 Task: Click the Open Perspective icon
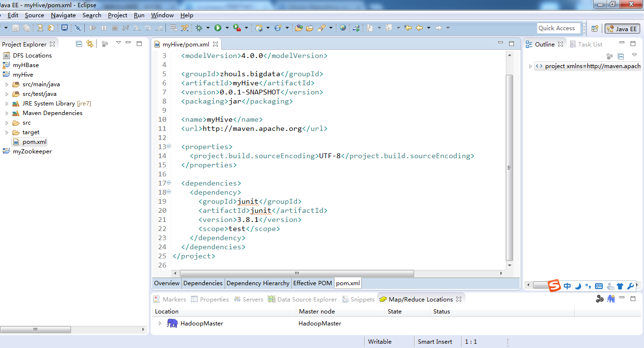595,29
